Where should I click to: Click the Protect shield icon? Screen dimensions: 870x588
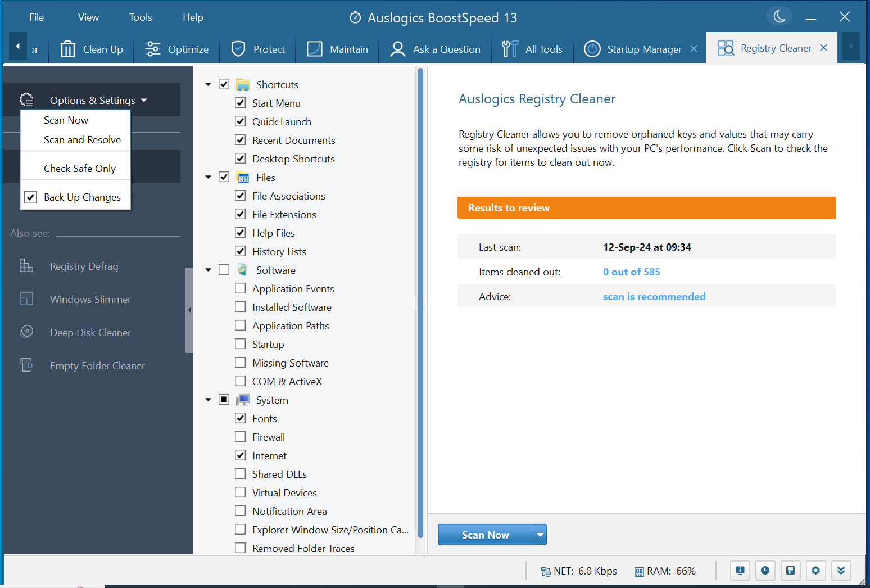[238, 49]
